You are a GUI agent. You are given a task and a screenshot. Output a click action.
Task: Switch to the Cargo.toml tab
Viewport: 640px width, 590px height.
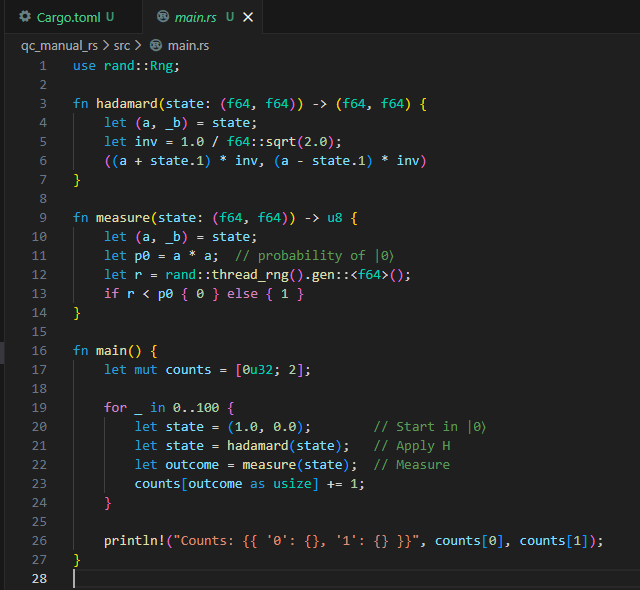pos(67,17)
